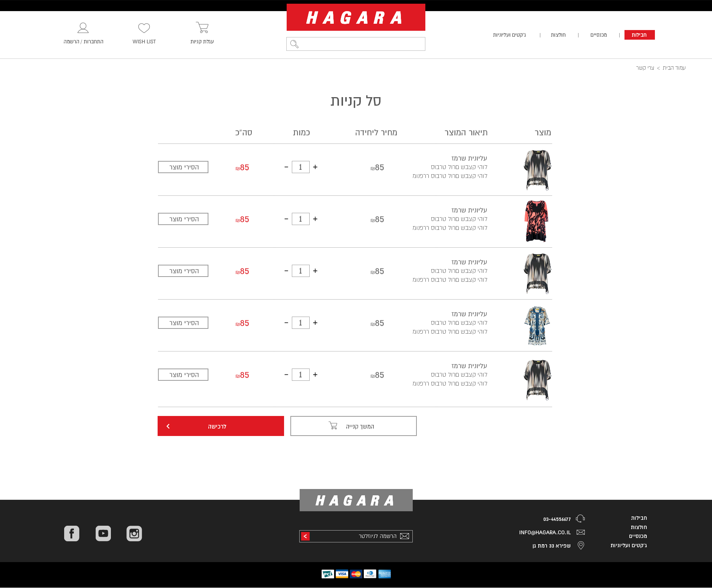Submit newsletter with red arrow button
Image resolution: width=712 pixels, height=588 pixels.
pos(305,536)
